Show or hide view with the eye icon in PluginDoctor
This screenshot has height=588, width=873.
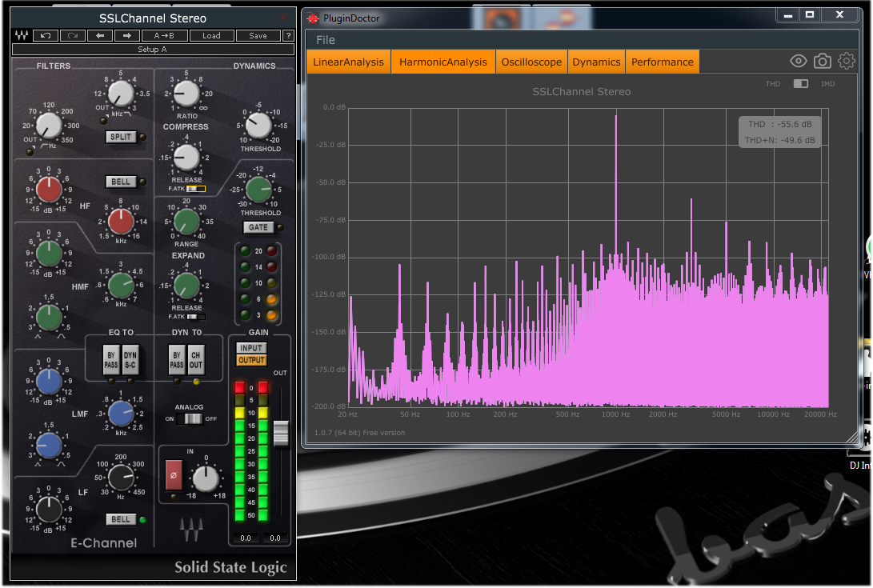(x=799, y=62)
